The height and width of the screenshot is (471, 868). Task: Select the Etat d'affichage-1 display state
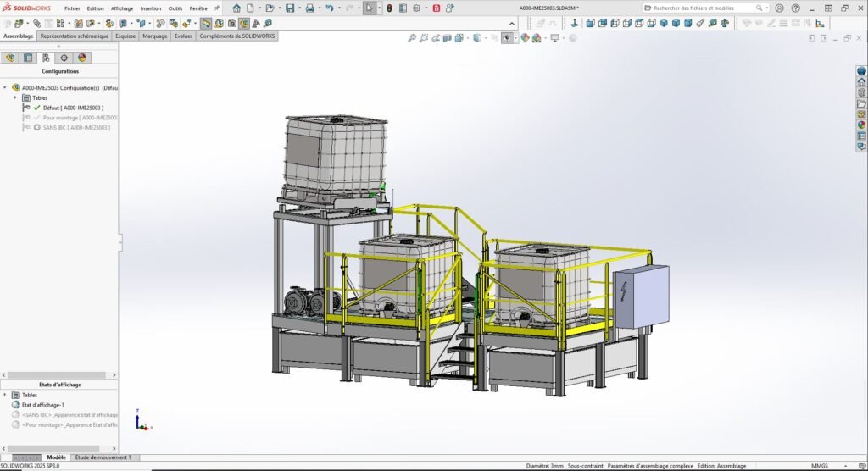point(42,405)
